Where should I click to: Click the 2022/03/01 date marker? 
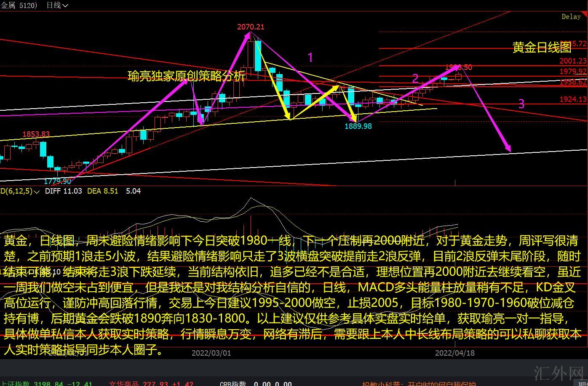click(211, 353)
